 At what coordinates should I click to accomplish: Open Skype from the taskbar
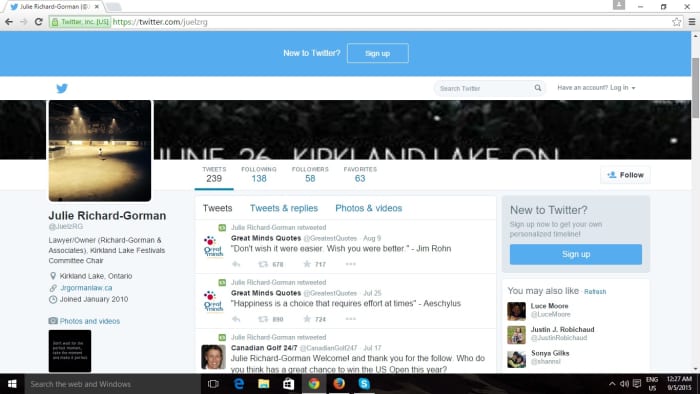tap(364, 384)
